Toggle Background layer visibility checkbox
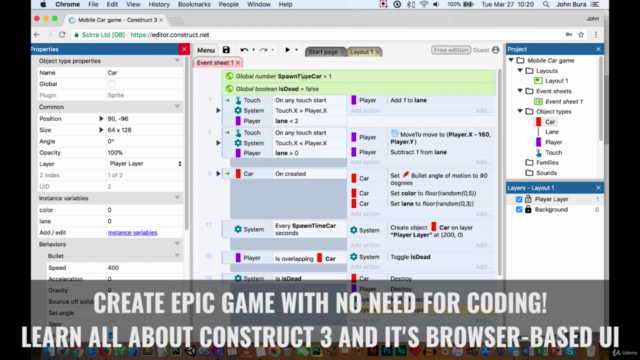The height and width of the screenshot is (360, 640). pyautogui.click(x=519, y=209)
